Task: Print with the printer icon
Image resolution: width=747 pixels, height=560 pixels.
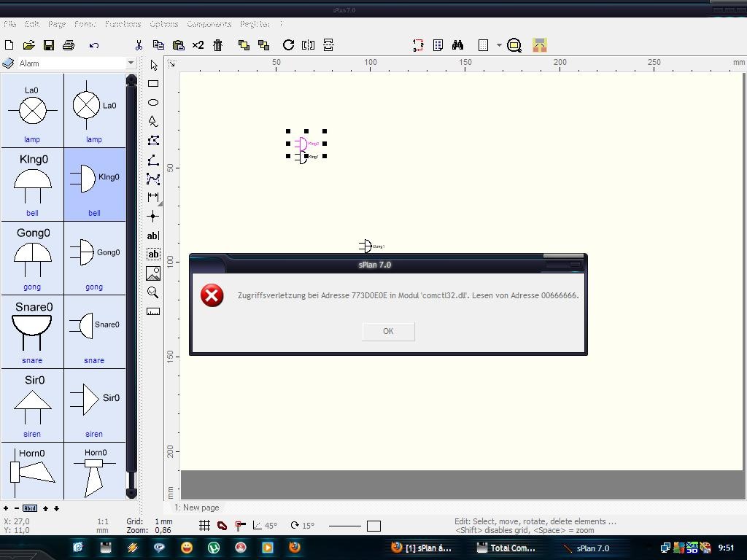Action: (x=69, y=45)
